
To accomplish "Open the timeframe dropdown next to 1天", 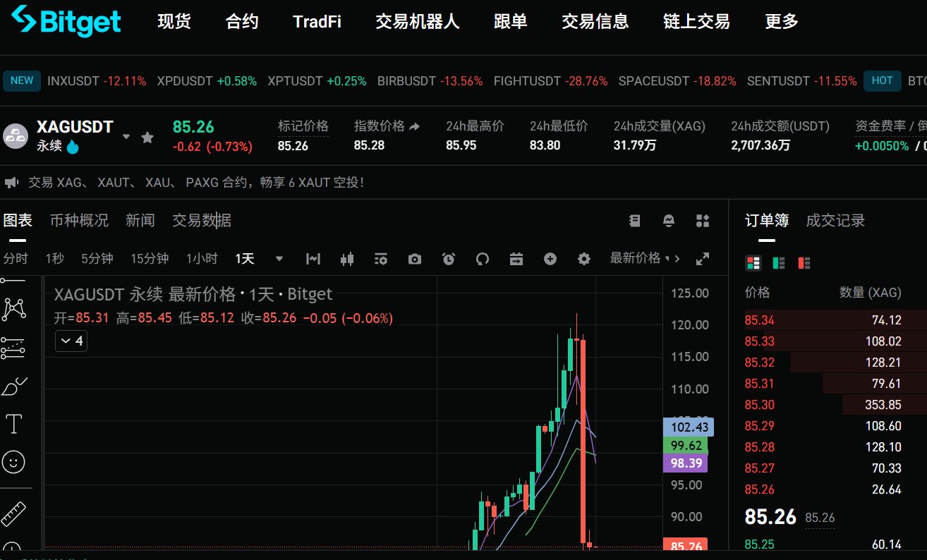I will pyautogui.click(x=279, y=259).
